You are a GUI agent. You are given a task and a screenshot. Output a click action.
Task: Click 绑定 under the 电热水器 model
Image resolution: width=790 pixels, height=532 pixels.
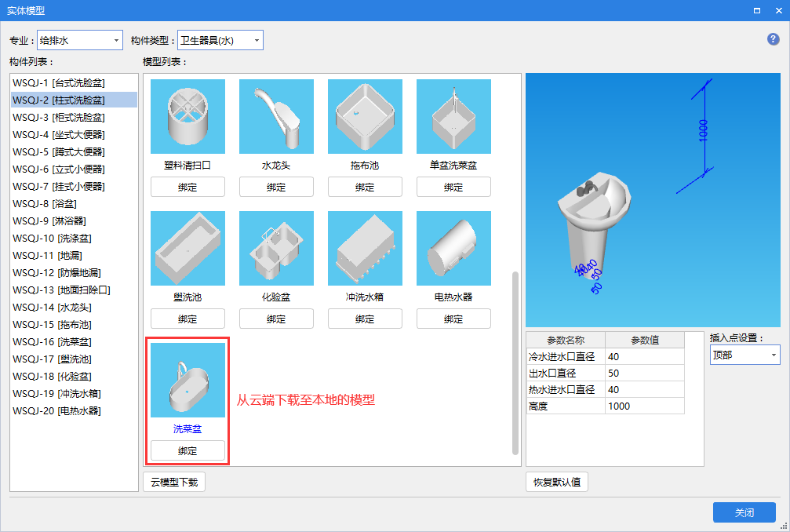(453, 319)
